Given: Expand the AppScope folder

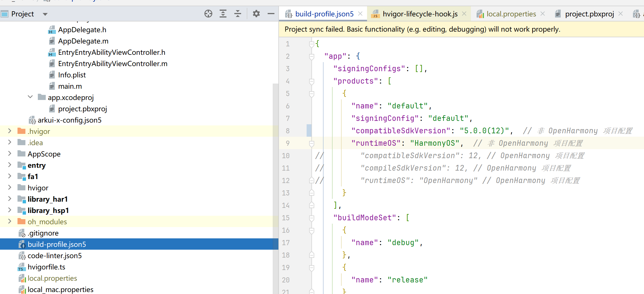Looking at the screenshot, I should [x=10, y=153].
